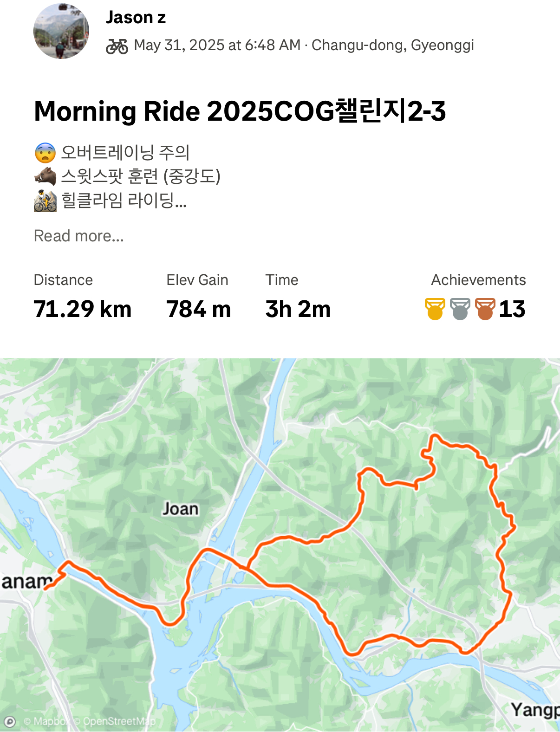Click the cyclist emoji on hill climb line

coord(45,201)
